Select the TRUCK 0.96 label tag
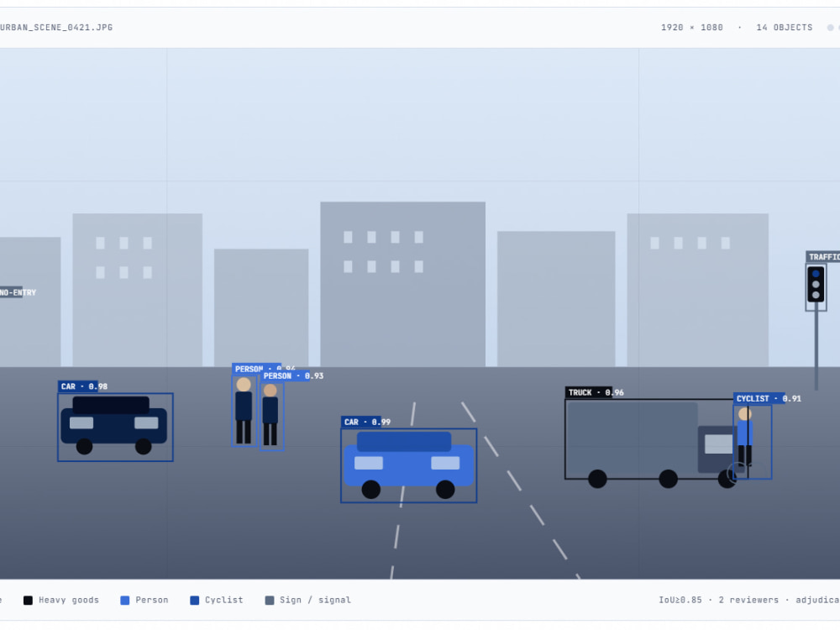This screenshot has width=840, height=630. [x=596, y=392]
